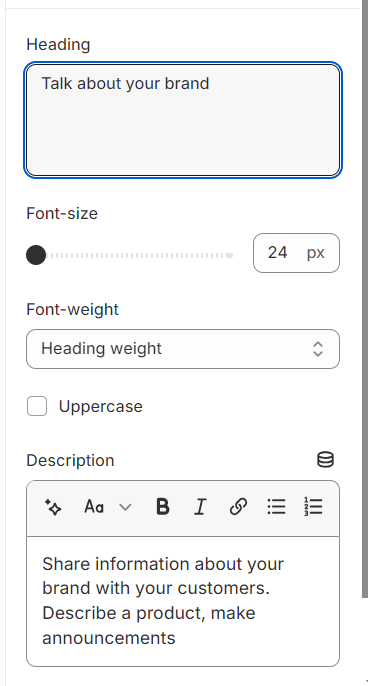Apply bulleted list in Description
368x686 pixels.
276,507
